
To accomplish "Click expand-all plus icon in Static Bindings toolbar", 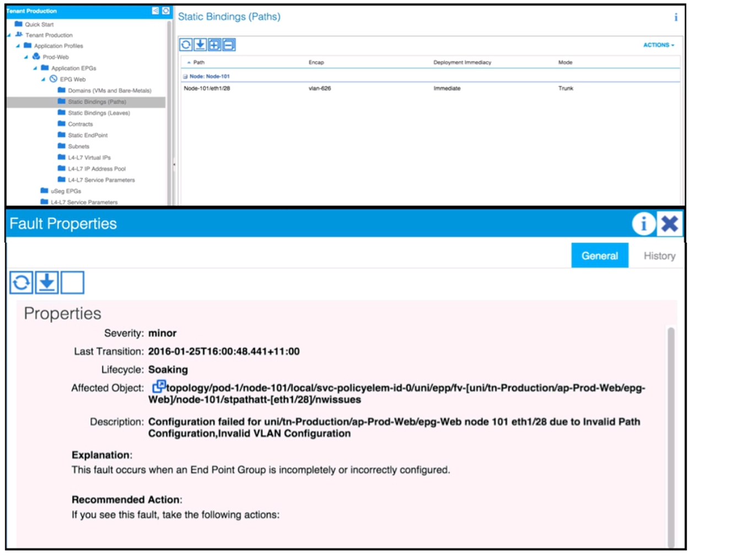I will (x=214, y=45).
